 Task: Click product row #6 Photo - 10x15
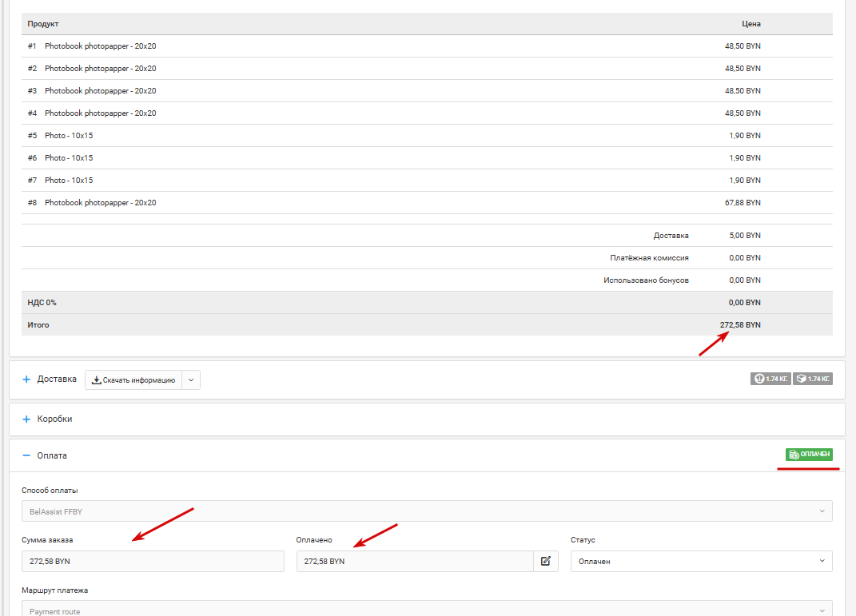point(427,158)
